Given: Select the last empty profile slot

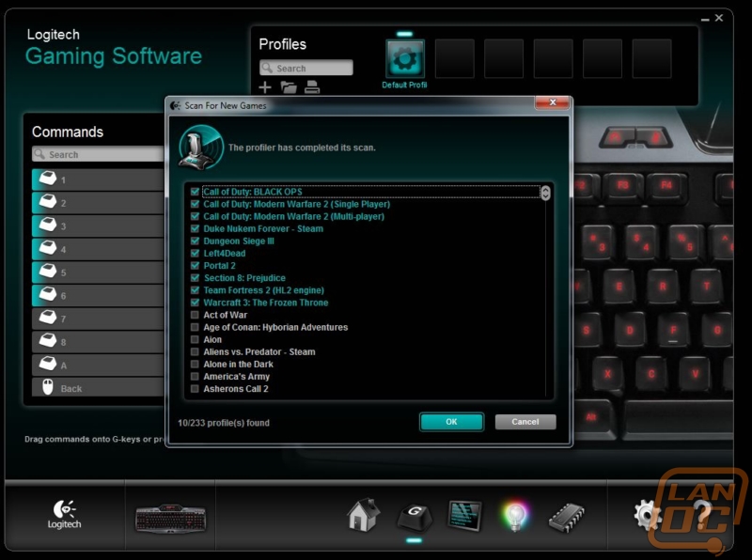Looking at the screenshot, I should coord(651,58).
